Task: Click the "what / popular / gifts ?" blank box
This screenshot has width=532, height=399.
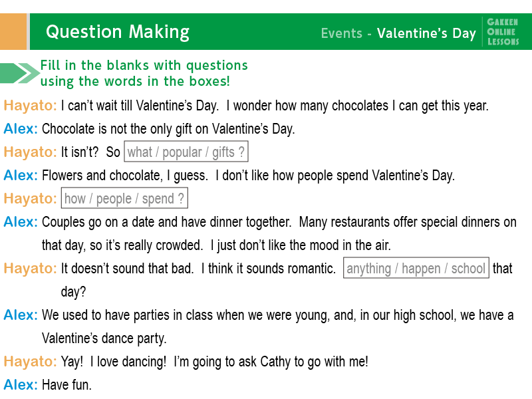Action: pos(186,152)
